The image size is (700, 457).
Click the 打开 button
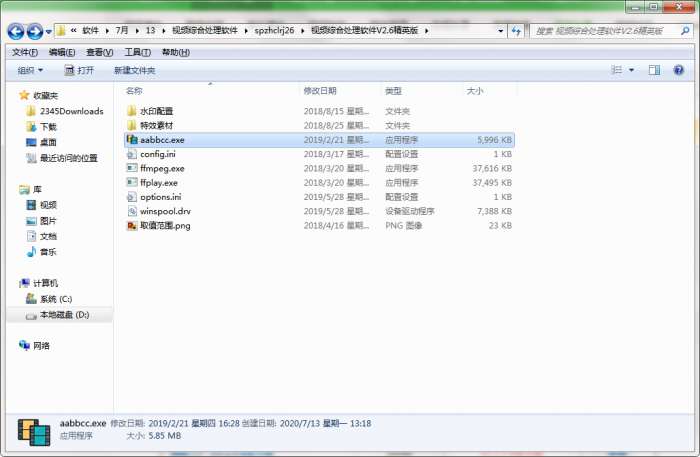pos(79,71)
